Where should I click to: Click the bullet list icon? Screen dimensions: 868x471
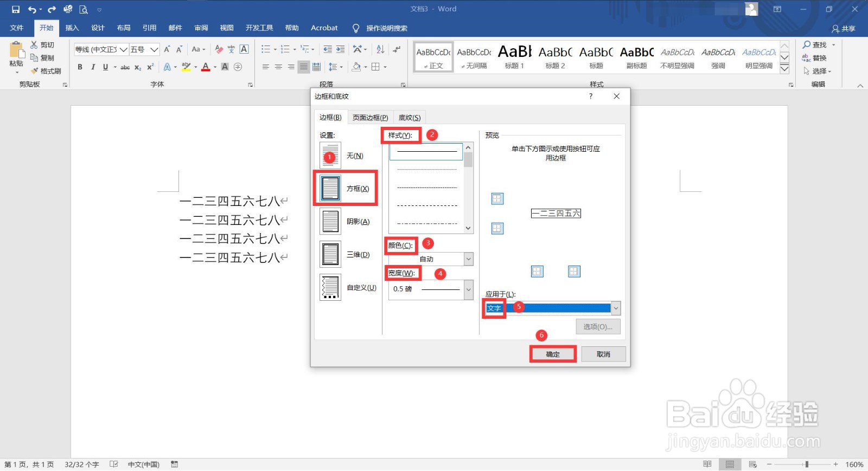[x=265, y=49]
